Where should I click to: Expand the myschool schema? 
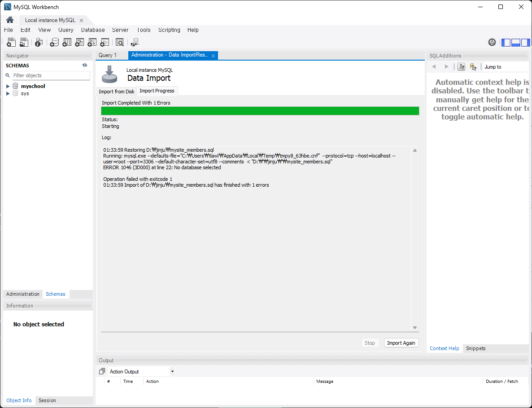pos(8,86)
